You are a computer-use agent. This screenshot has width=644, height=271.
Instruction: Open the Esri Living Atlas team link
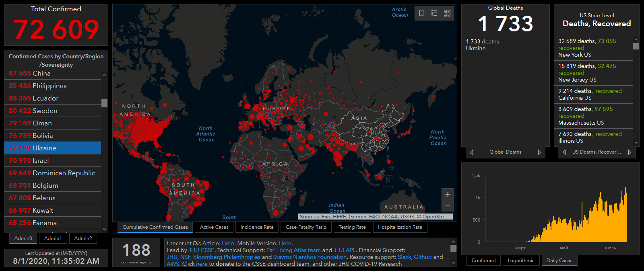coord(293,250)
